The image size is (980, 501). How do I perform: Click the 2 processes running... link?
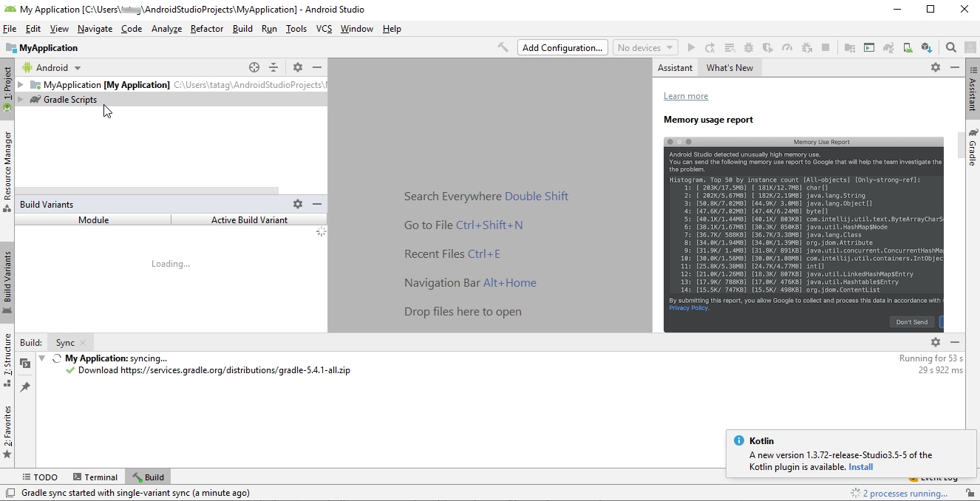pyautogui.click(x=905, y=493)
